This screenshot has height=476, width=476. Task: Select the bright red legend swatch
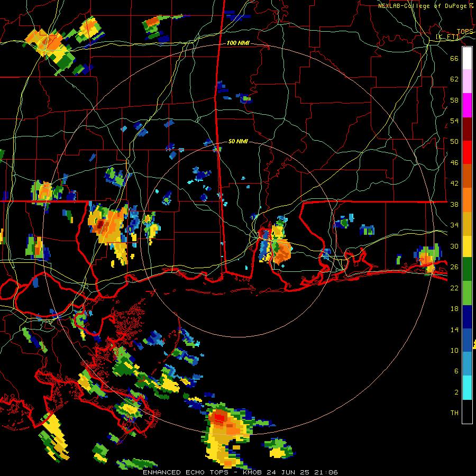pos(467,152)
